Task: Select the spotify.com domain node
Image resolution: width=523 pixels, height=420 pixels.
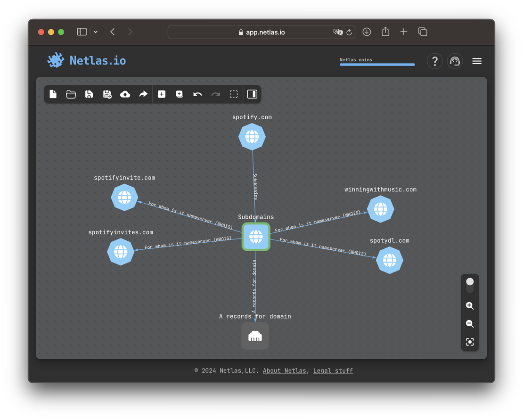Action: tap(252, 137)
